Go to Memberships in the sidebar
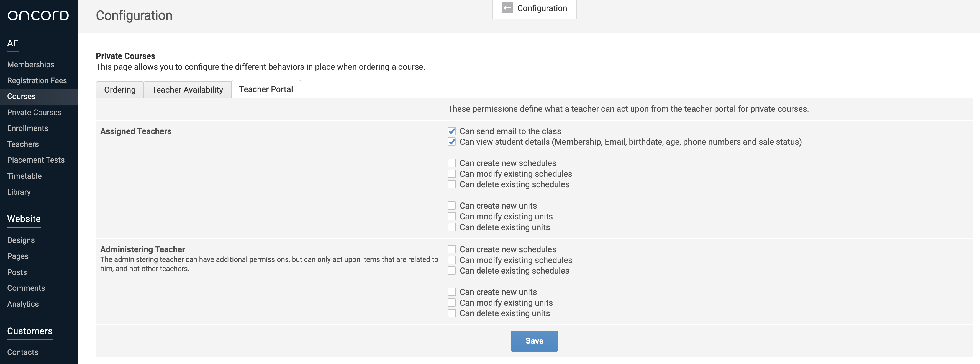 coord(31,65)
